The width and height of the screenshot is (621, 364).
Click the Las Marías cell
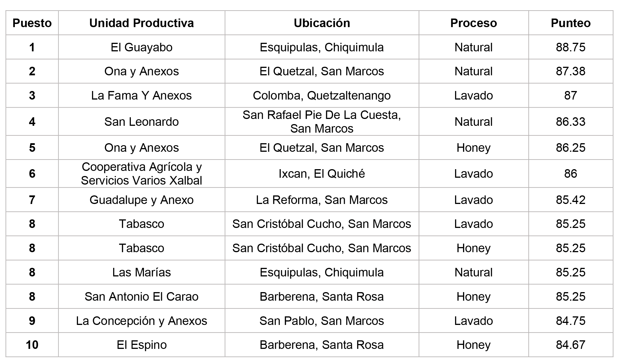[x=141, y=272]
